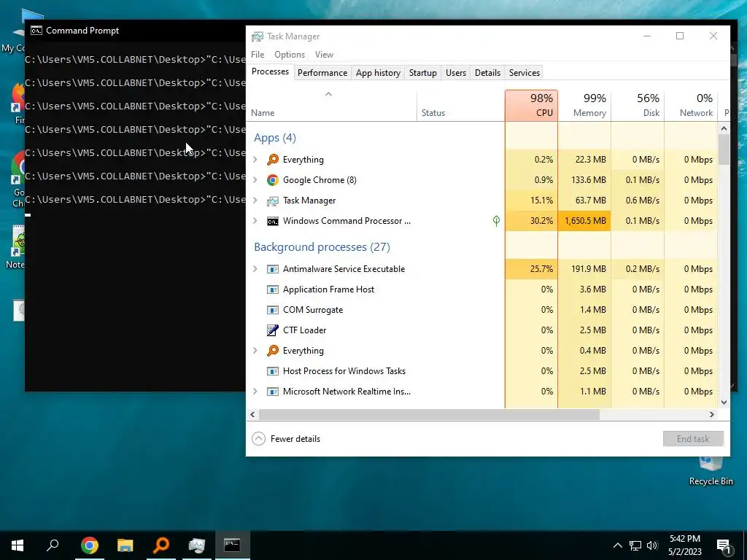The image size is (747, 560).
Task: Select the Processes tab
Action: (270, 72)
